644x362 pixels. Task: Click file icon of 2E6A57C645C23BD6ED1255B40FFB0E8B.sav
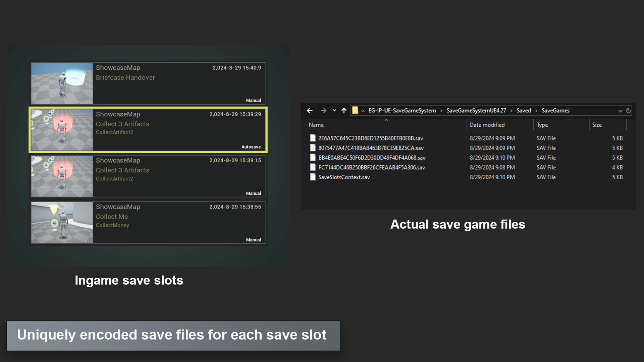pyautogui.click(x=313, y=138)
